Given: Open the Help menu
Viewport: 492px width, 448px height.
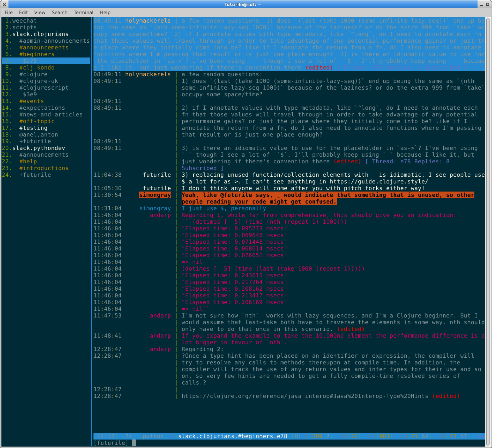Looking at the screenshot, I should click(x=105, y=12).
